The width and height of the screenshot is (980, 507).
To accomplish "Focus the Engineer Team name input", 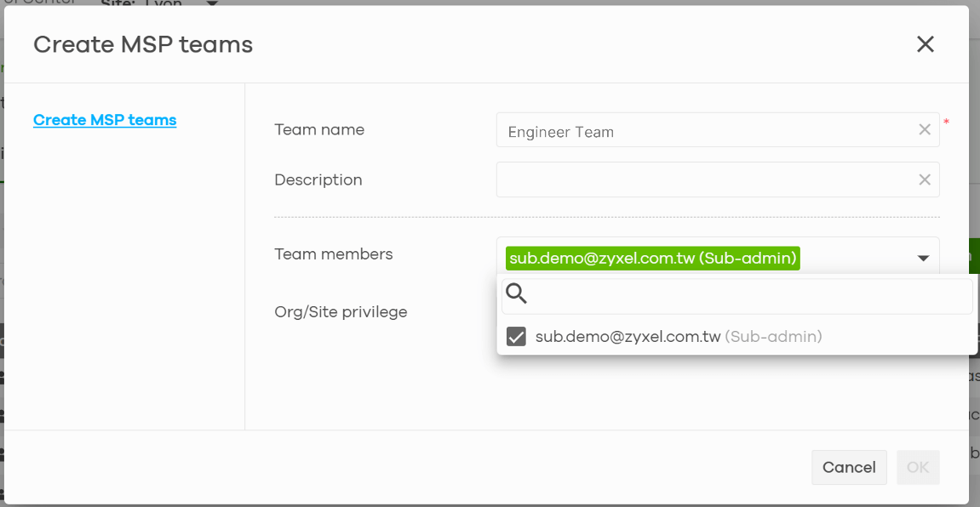I will tap(698, 129).
